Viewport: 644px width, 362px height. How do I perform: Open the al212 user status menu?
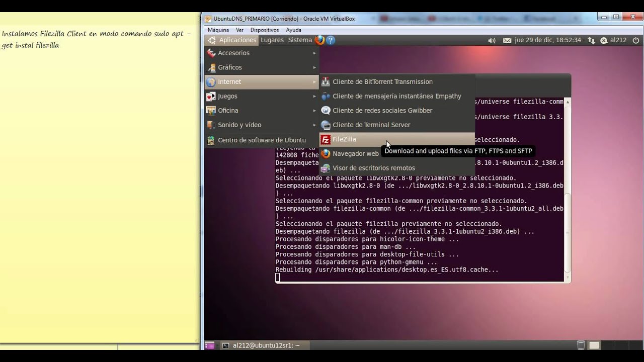pyautogui.click(x=613, y=40)
